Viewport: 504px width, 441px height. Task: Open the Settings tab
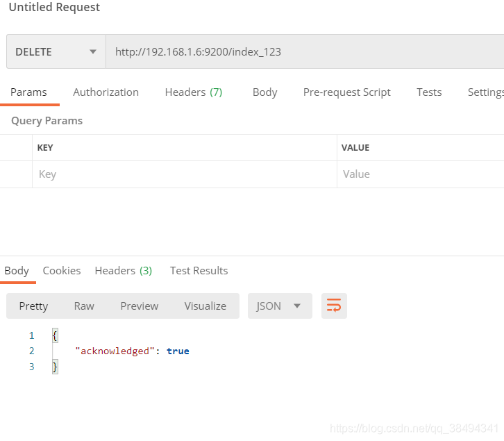(x=485, y=92)
